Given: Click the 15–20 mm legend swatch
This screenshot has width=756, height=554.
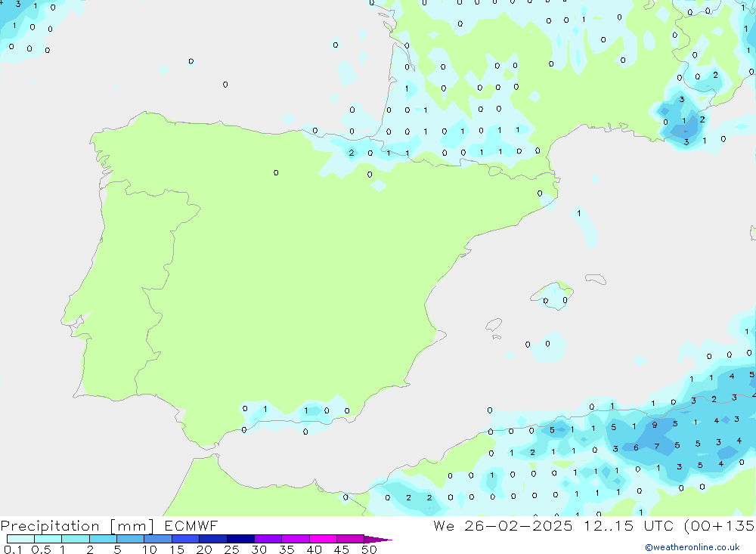Looking at the screenshot, I should tap(186, 539).
